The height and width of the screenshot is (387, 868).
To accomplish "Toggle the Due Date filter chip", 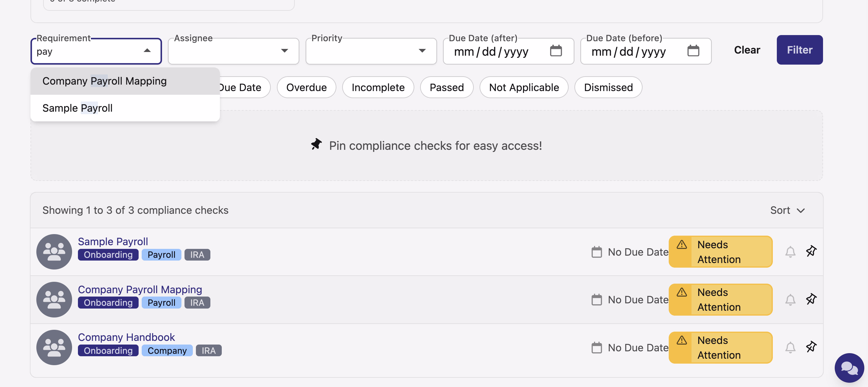I will click(245, 87).
